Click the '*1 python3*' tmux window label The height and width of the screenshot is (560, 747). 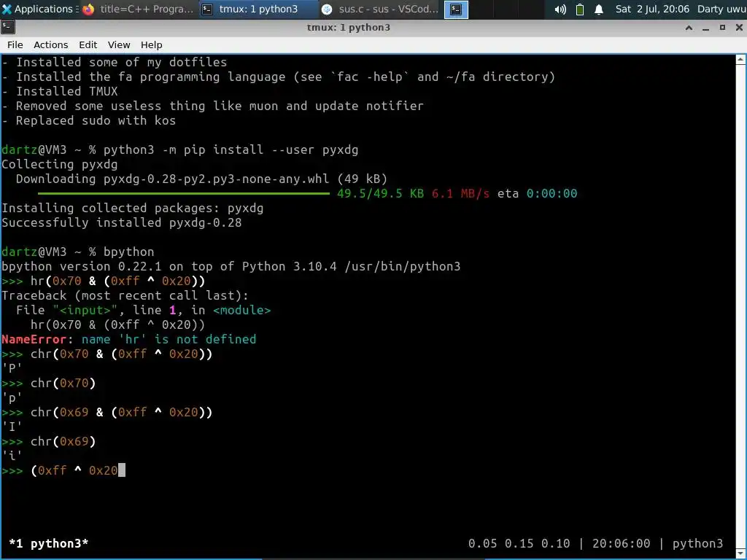click(49, 543)
